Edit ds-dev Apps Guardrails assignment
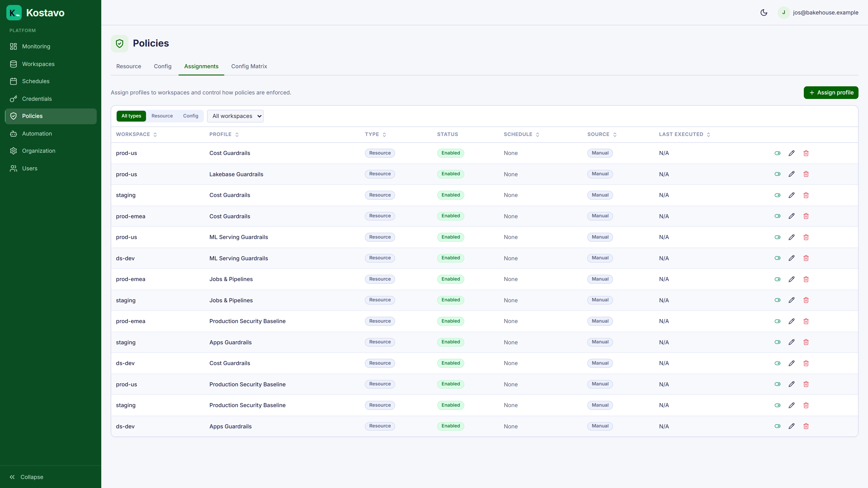The height and width of the screenshot is (488, 868). [x=792, y=426]
